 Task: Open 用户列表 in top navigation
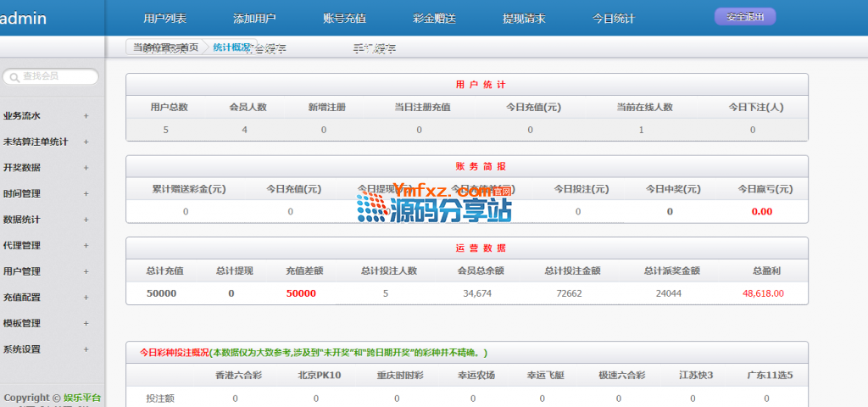[165, 19]
